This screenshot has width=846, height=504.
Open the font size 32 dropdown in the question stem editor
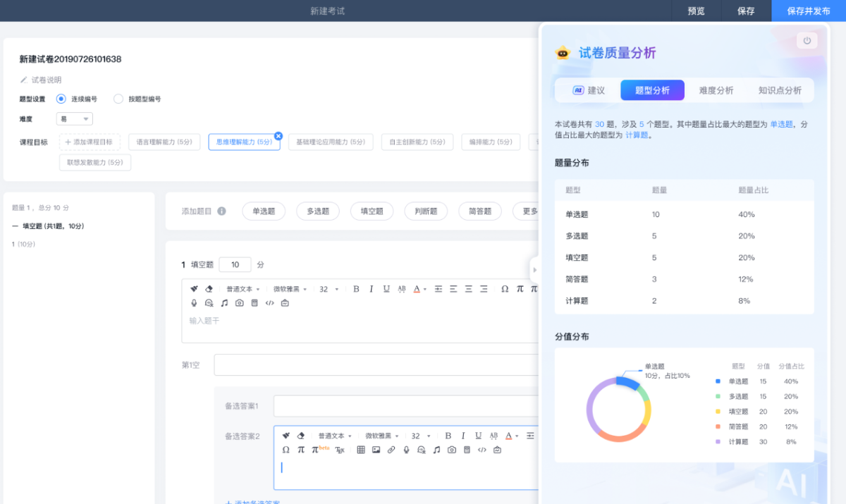pos(329,289)
